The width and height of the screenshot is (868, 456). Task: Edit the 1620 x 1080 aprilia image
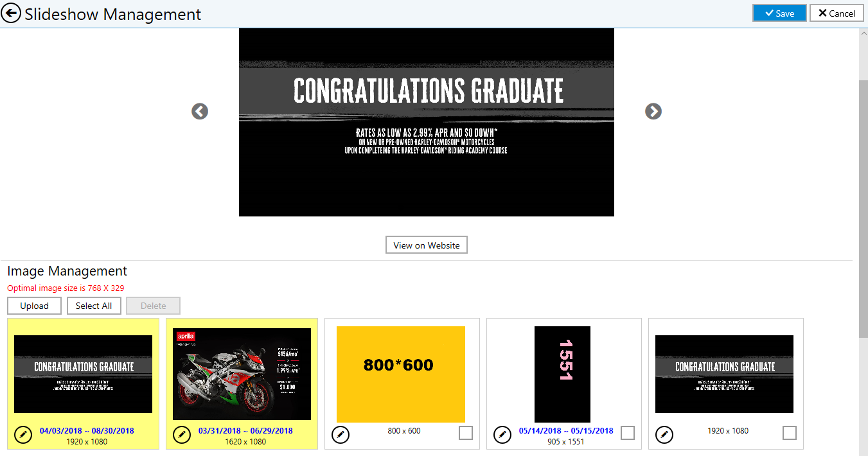182,435
